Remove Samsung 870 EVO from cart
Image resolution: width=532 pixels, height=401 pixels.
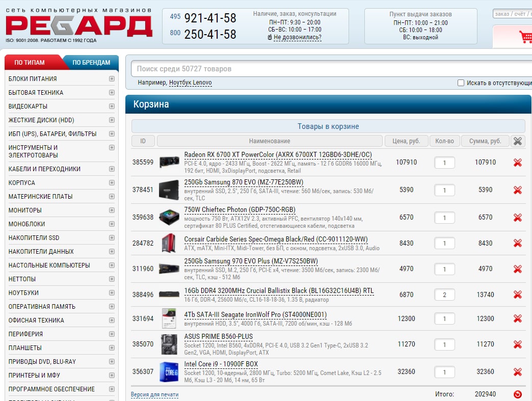(517, 190)
